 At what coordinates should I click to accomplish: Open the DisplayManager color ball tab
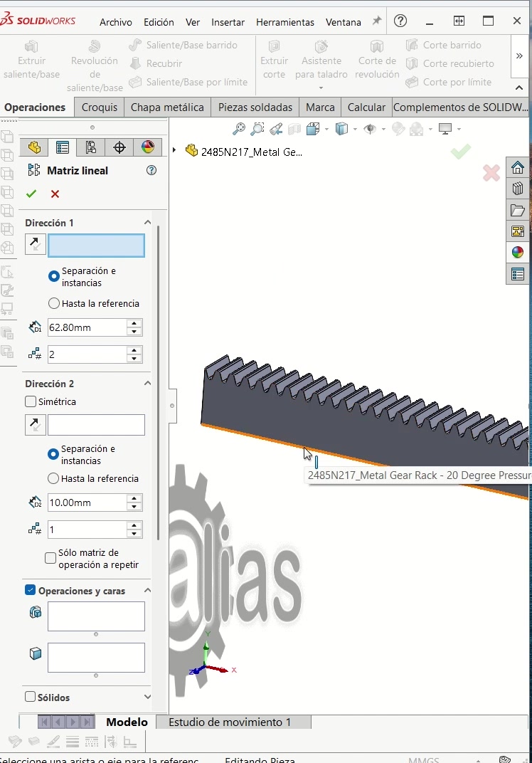(148, 147)
